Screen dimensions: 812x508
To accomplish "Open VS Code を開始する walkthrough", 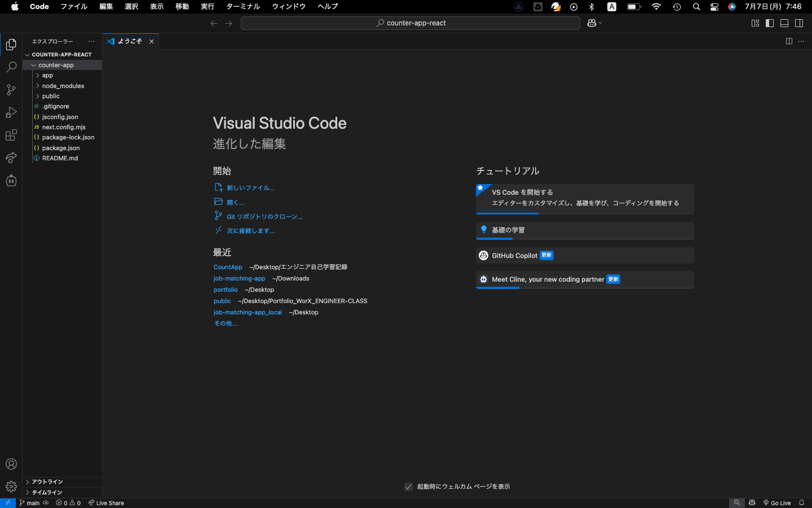I will pyautogui.click(x=585, y=199).
